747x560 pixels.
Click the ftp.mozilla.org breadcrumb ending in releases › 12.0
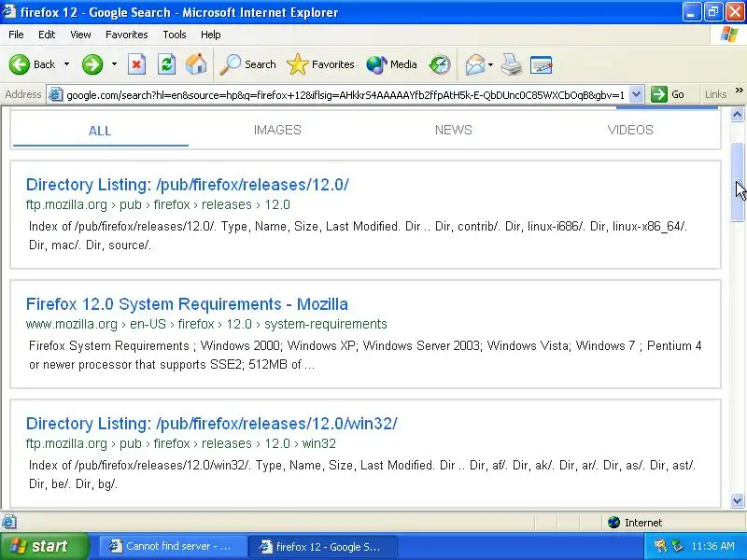(x=158, y=204)
